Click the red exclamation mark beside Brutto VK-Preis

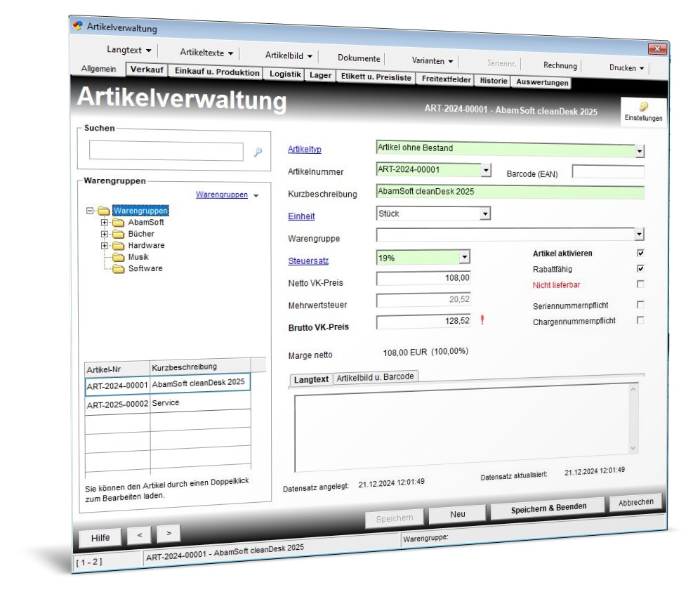point(482,320)
